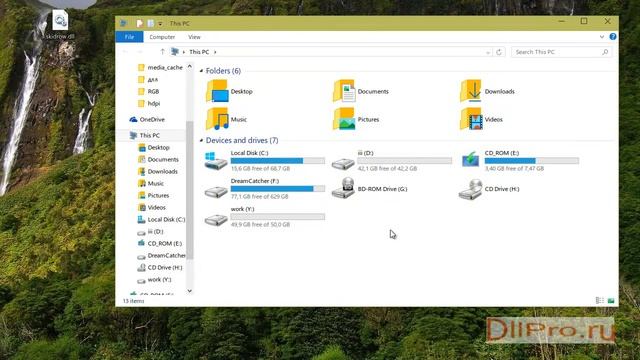Expand breadcrumb arrow after This PC
640x360 pixels.
pos(215,52)
